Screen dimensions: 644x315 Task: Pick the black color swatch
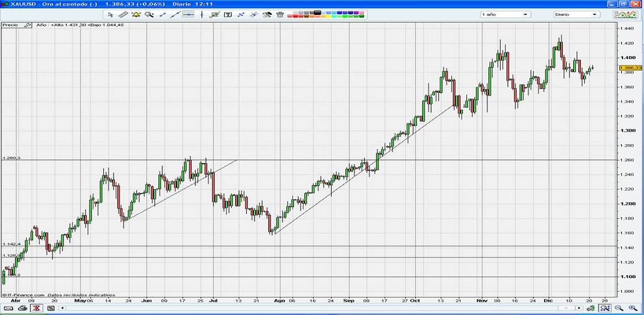317,12
